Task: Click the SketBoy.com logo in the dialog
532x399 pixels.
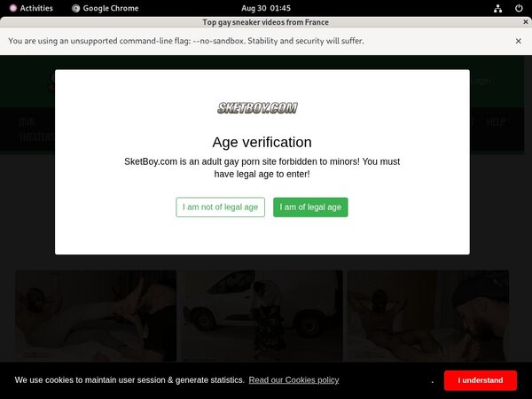Action: pos(257,108)
